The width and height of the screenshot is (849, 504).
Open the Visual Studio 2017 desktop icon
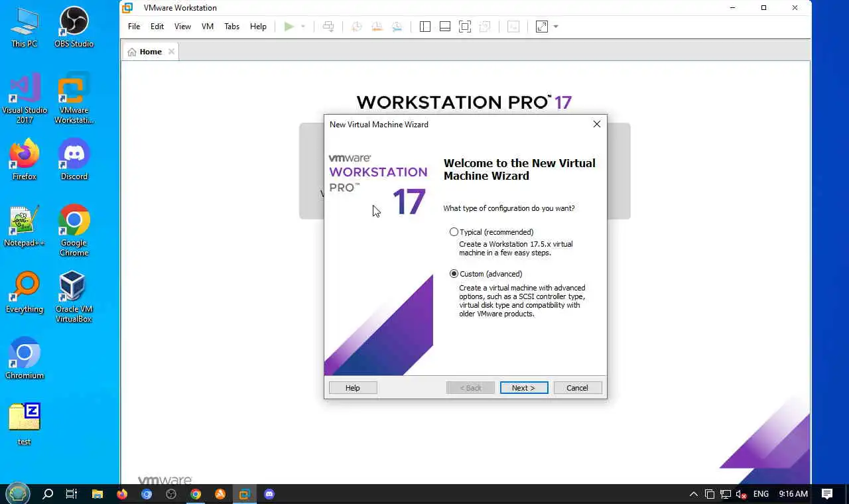(25, 99)
